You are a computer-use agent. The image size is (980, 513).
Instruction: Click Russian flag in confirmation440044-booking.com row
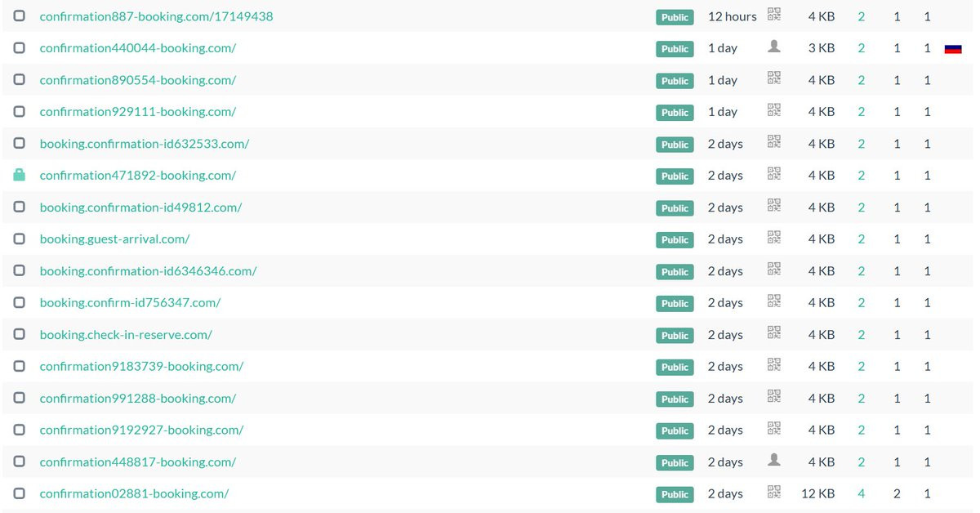click(x=952, y=49)
